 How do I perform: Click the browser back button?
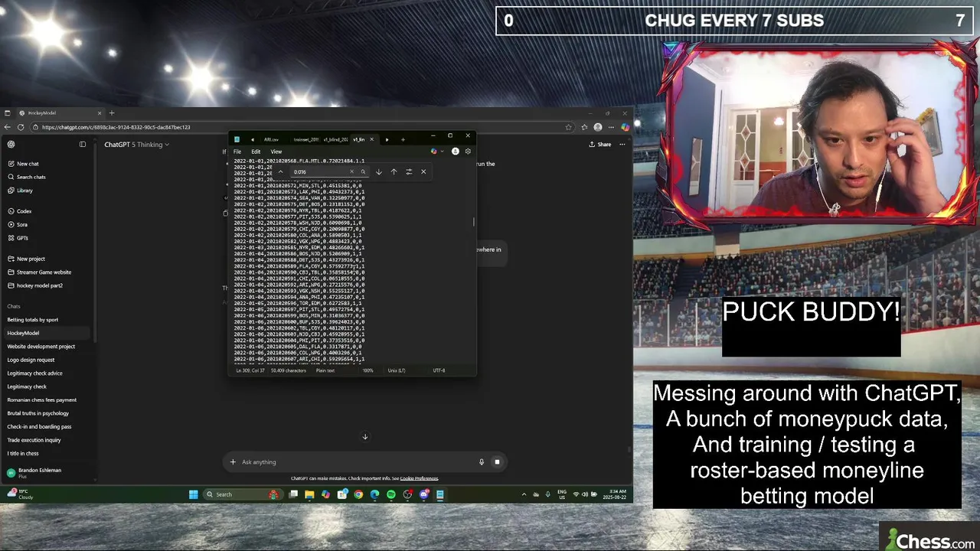point(8,127)
